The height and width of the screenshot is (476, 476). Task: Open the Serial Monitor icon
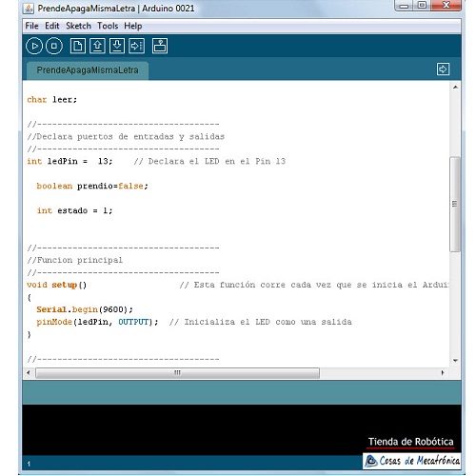(x=160, y=46)
